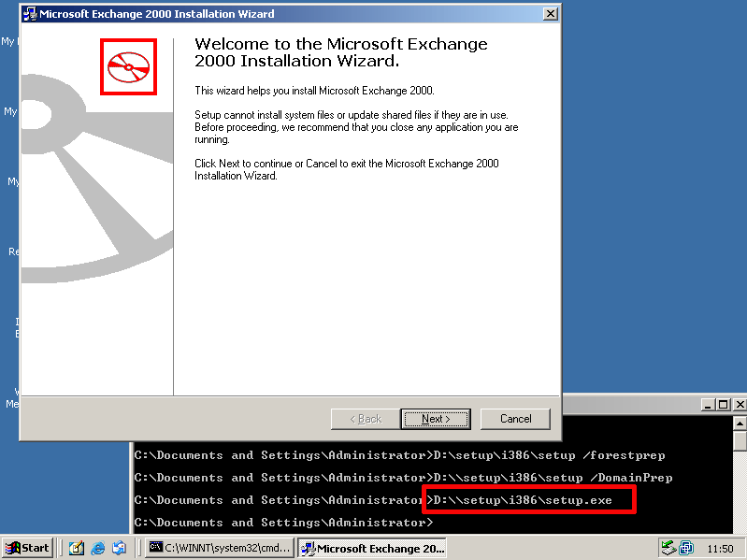Image resolution: width=747 pixels, height=560 pixels.
Task: Close the command prompt window
Action: pyautogui.click(x=740, y=405)
